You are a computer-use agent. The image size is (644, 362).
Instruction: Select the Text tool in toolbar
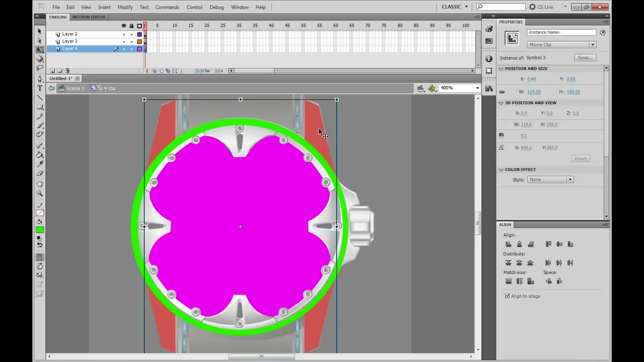coord(40,88)
